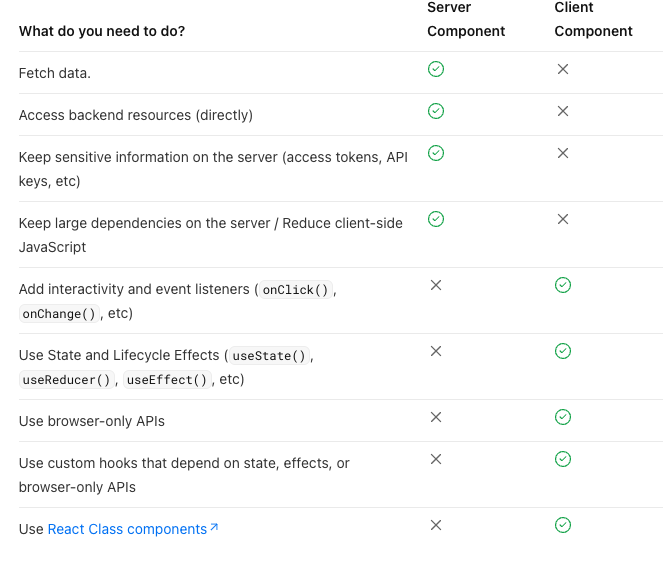This screenshot has width=667, height=563.
Task: Click the useState() inline code
Action: (x=269, y=356)
